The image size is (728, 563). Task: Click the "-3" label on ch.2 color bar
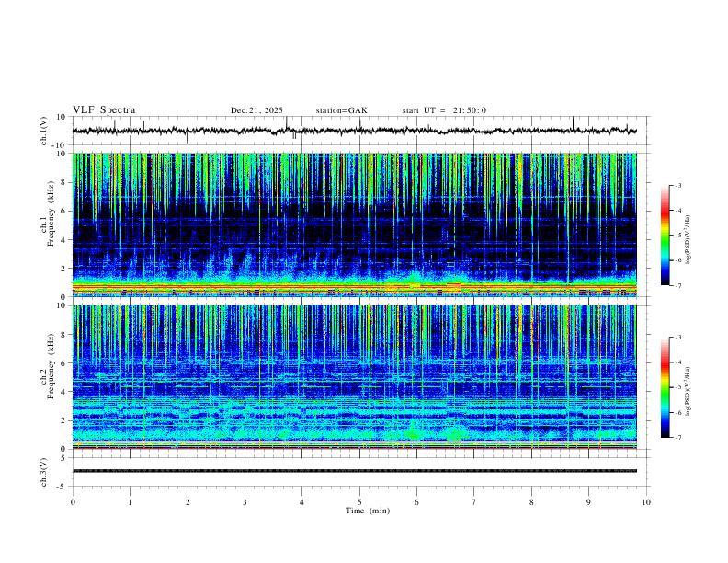(x=678, y=338)
